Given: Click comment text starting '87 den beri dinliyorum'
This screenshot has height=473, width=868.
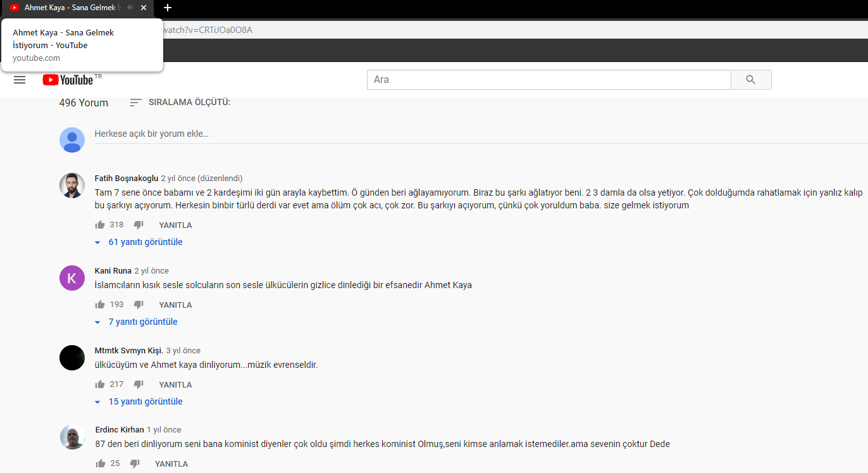Looking at the screenshot, I should tap(382, 444).
